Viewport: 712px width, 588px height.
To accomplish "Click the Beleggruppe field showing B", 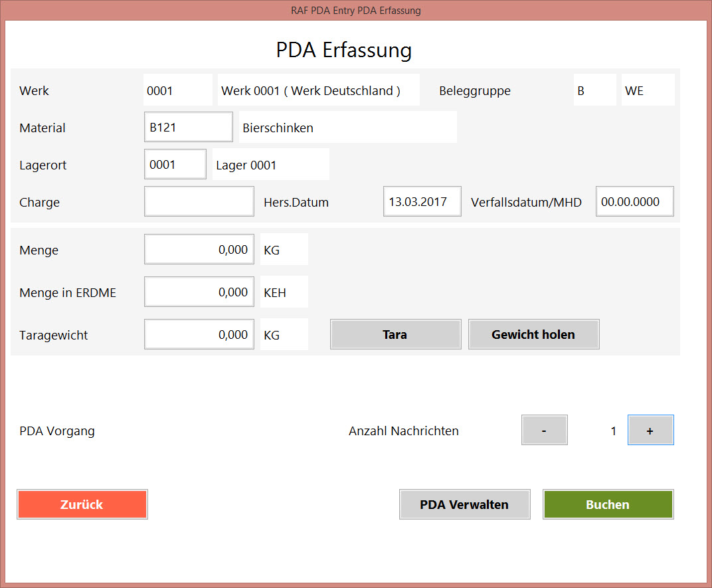I will pyautogui.click(x=594, y=90).
